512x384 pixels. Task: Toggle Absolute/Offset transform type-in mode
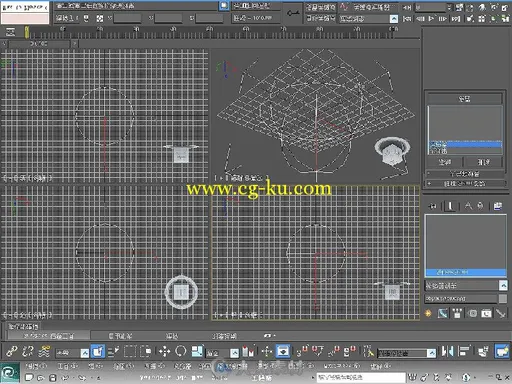pyautogui.click(x=100, y=18)
